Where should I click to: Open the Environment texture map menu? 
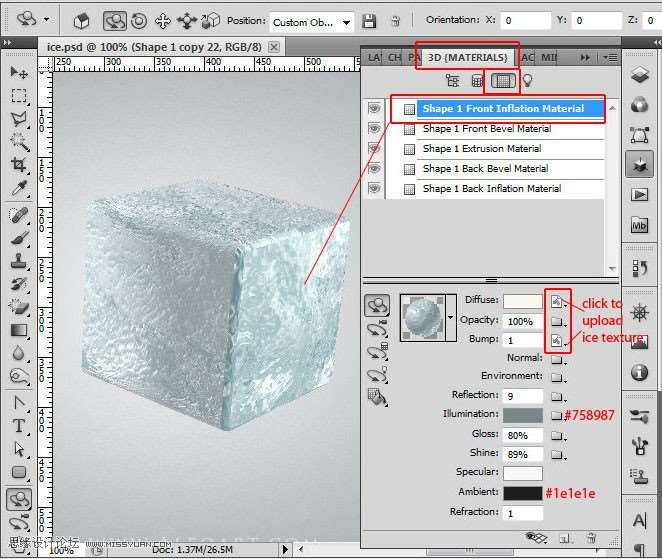point(558,377)
